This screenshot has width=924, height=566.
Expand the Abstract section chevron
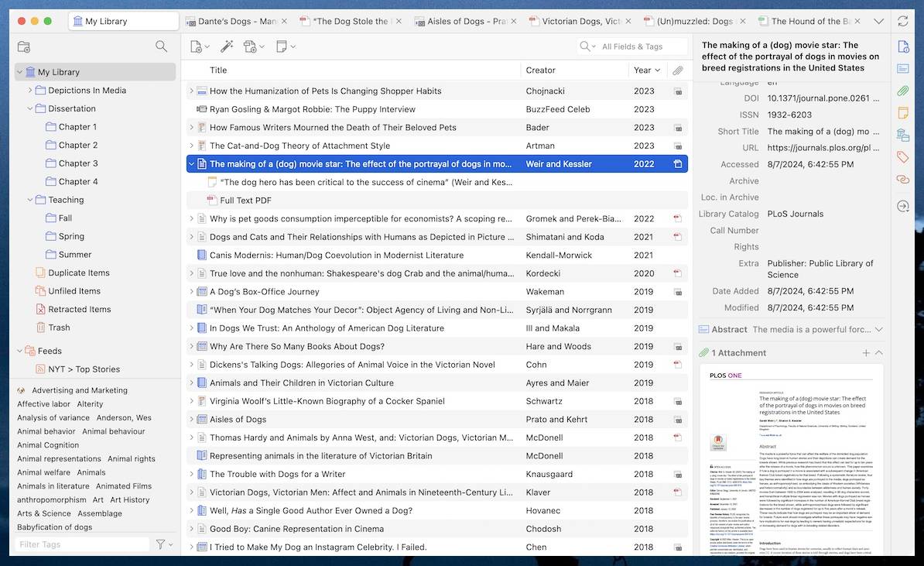coord(878,330)
